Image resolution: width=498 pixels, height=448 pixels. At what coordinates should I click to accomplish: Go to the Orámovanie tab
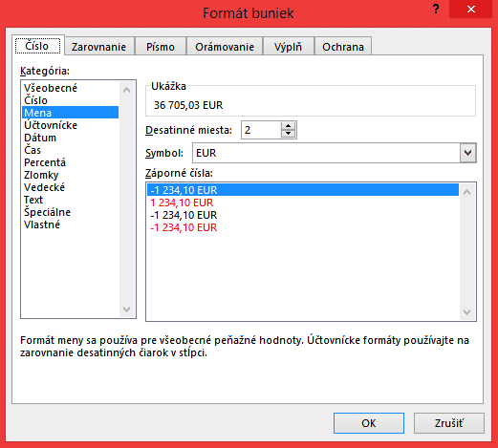pos(225,47)
